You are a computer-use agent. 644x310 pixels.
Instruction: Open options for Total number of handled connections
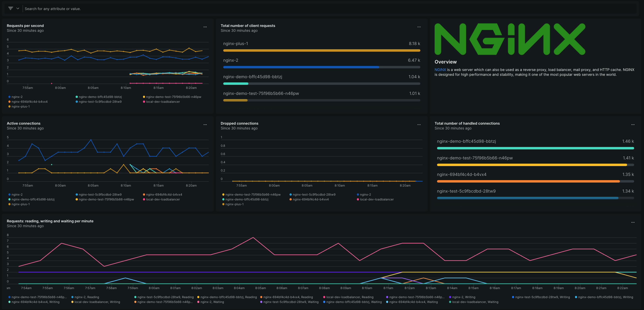point(633,124)
